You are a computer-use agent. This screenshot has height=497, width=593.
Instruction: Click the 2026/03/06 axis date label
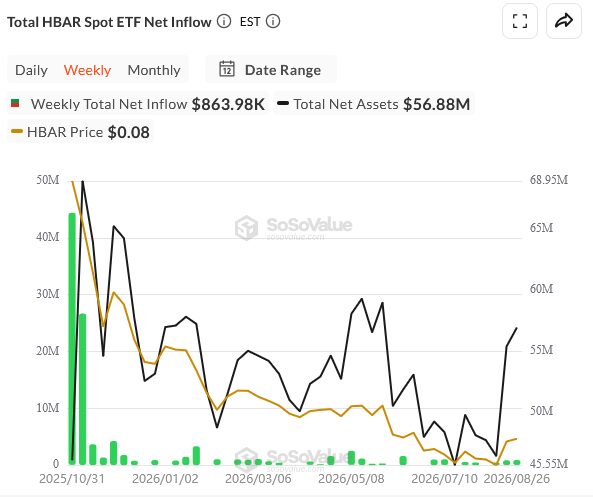258,478
